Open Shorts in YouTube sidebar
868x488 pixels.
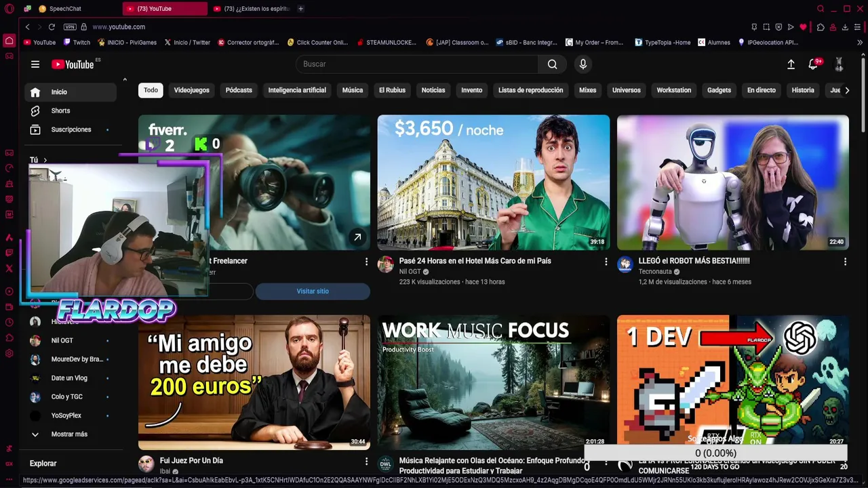(71, 110)
